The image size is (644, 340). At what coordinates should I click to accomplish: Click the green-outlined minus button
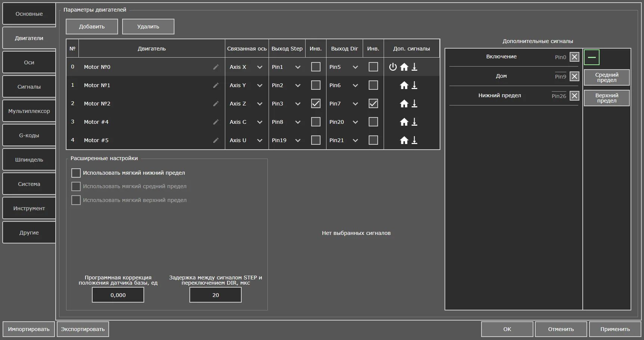pyautogui.click(x=592, y=57)
